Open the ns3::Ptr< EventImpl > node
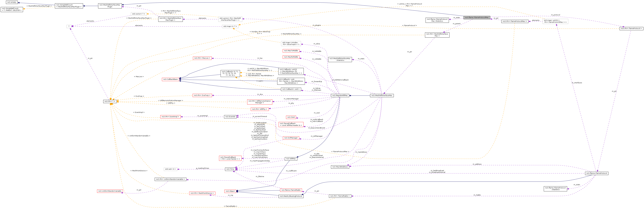This screenshot has height=208, width=644. pyautogui.click(x=170, y=117)
